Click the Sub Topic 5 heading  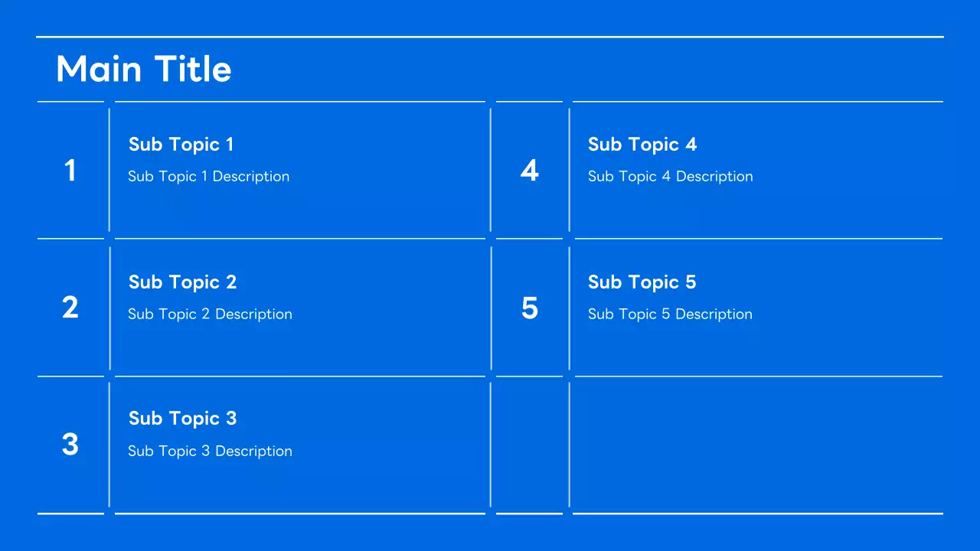[642, 282]
